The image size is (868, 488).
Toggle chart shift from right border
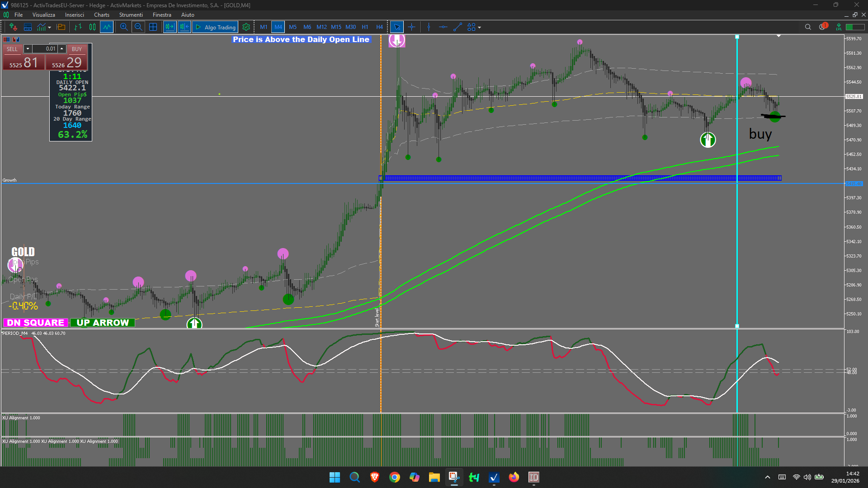click(184, 27)
